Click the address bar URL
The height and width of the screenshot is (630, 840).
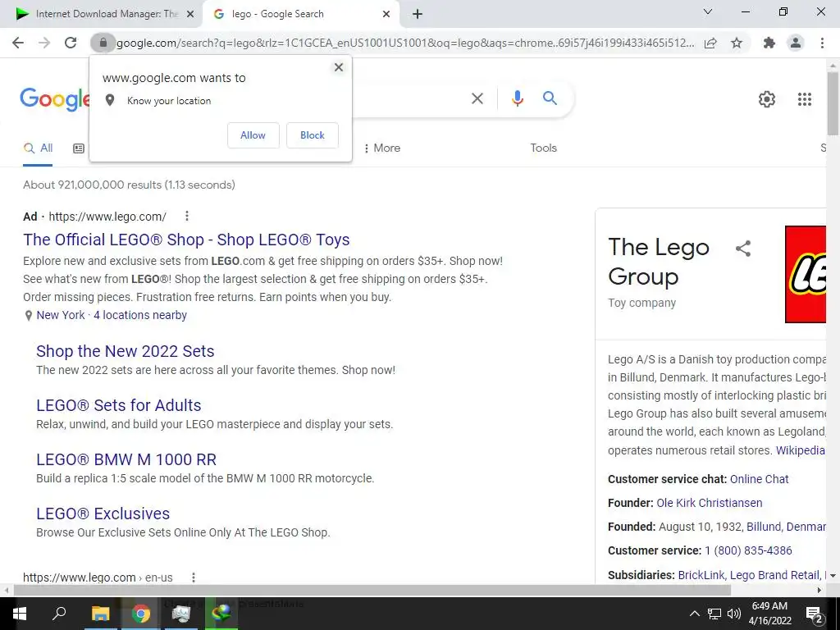click(405, 43)
